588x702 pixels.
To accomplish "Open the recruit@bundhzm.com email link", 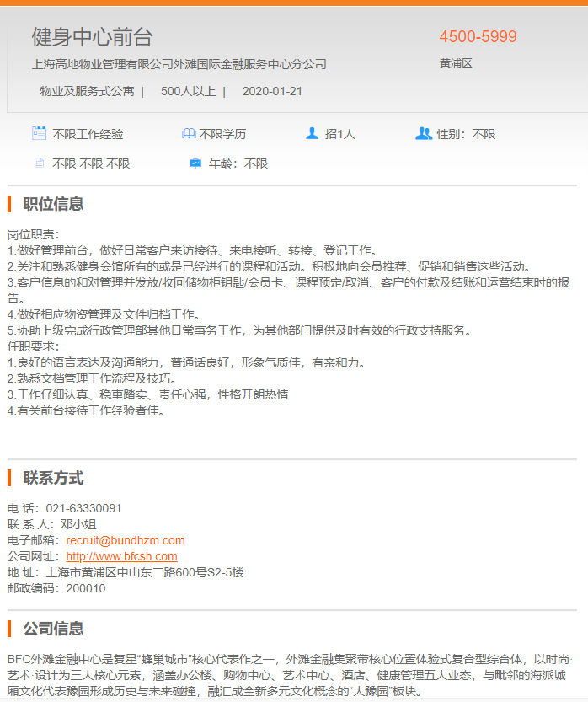I will click(x=125, y=540).
